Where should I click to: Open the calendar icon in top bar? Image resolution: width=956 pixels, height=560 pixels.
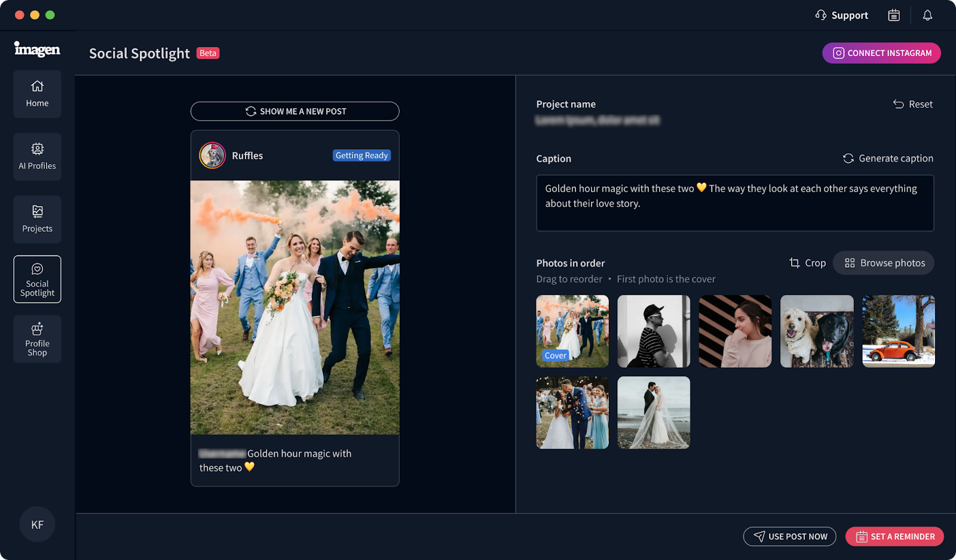click(894, 16)
